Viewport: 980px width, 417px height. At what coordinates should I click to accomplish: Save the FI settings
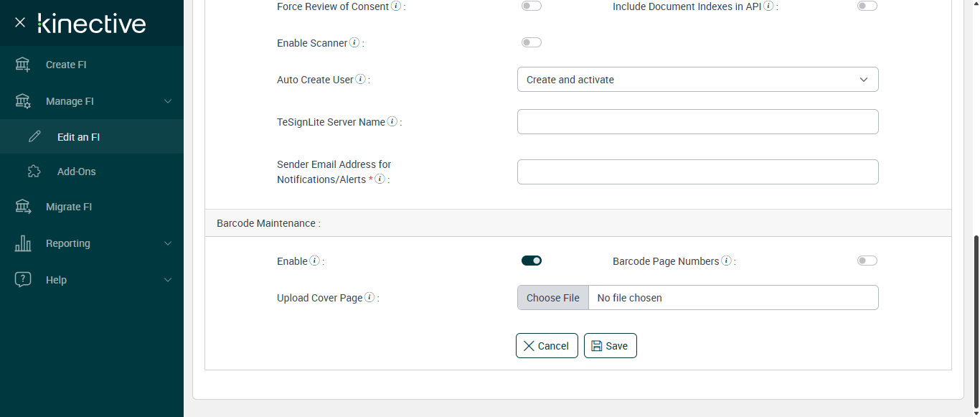(x=610, y=346)
